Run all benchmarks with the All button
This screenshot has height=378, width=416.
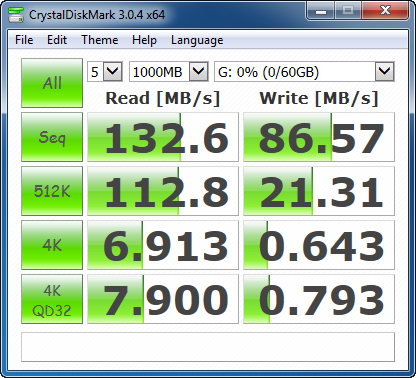point(52,83)
